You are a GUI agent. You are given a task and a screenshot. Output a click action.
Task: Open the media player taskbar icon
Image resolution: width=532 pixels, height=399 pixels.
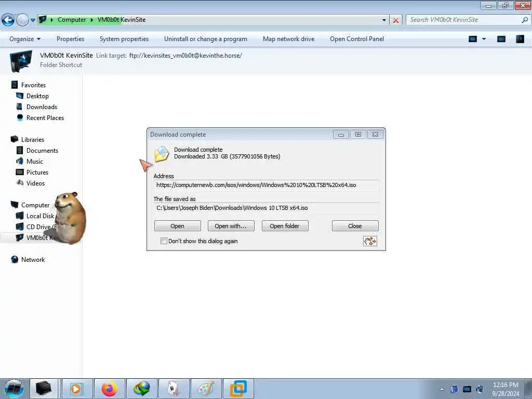pyautogui.click(x=77, y=389)
